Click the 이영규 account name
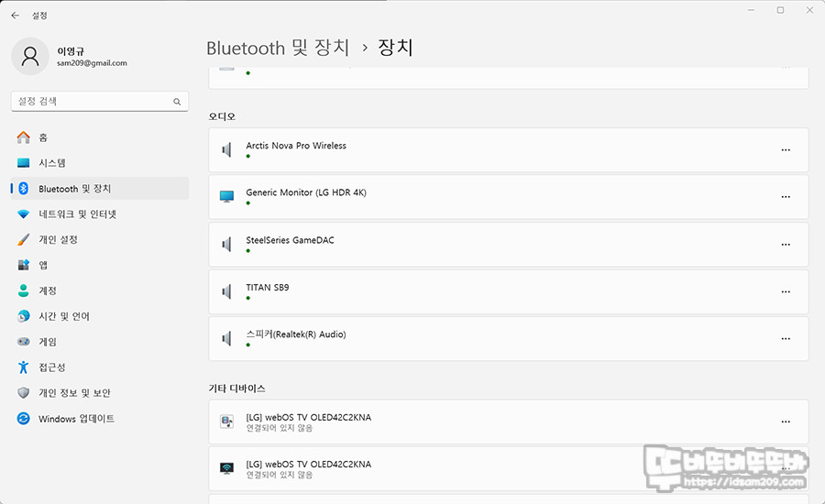This screenshot has height=504, width=825. [x=71, y=51]
